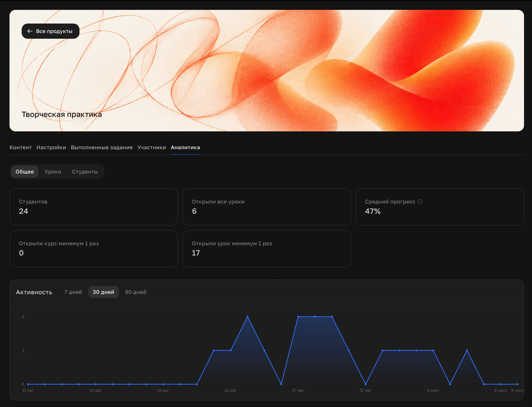The image size is (532, 407).
Task: Click the '15 авг' axis label
Action: 95,390
